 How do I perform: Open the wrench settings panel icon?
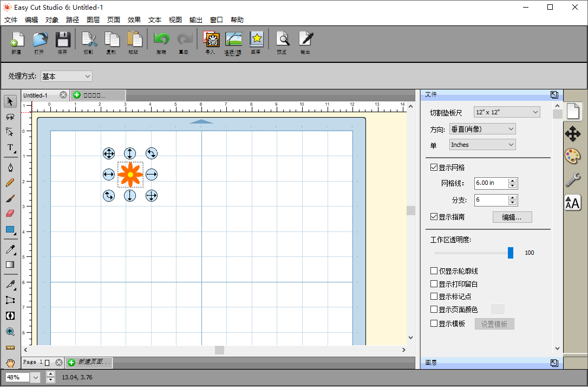coord(573,180)
